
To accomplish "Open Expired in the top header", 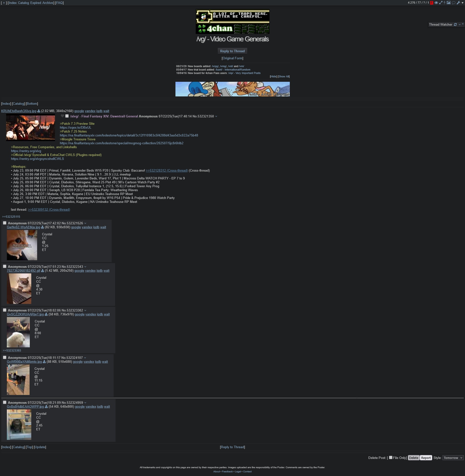I will coord(36,3).
